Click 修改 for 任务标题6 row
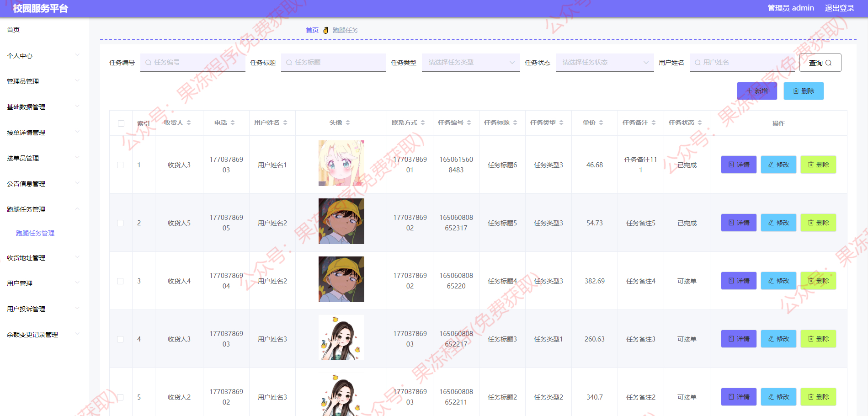Image resolution: width=868 pixels, height=416 pixels. (778, 165)
